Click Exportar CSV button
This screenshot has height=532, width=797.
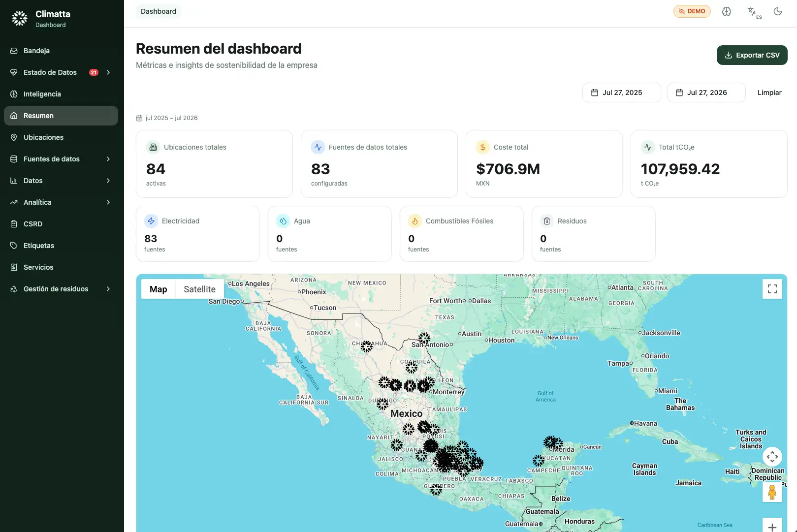pos(752,55)
